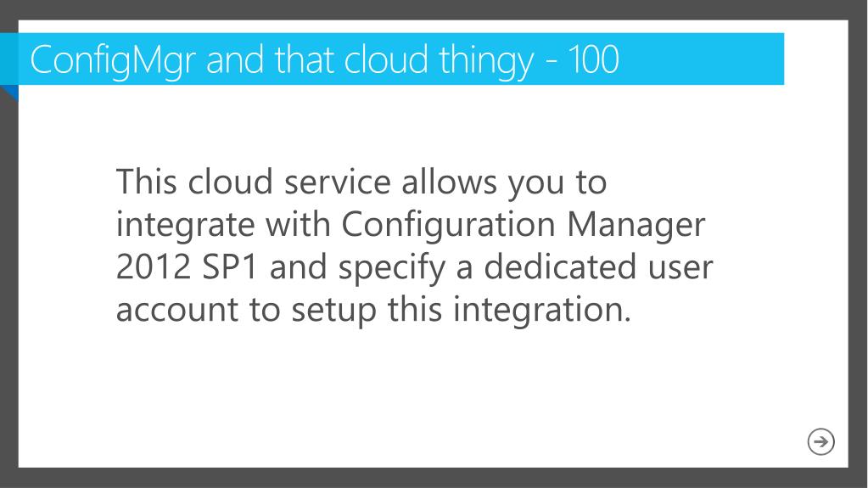Screen dimensions: 868x488
Task: Click the next-slide arrow icon
Action: (821, 441)
